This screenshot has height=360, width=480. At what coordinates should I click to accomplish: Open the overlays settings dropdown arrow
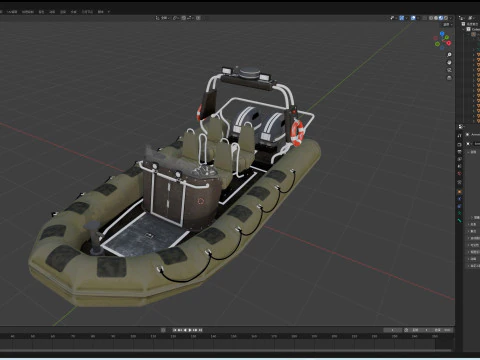click(418, 18)
